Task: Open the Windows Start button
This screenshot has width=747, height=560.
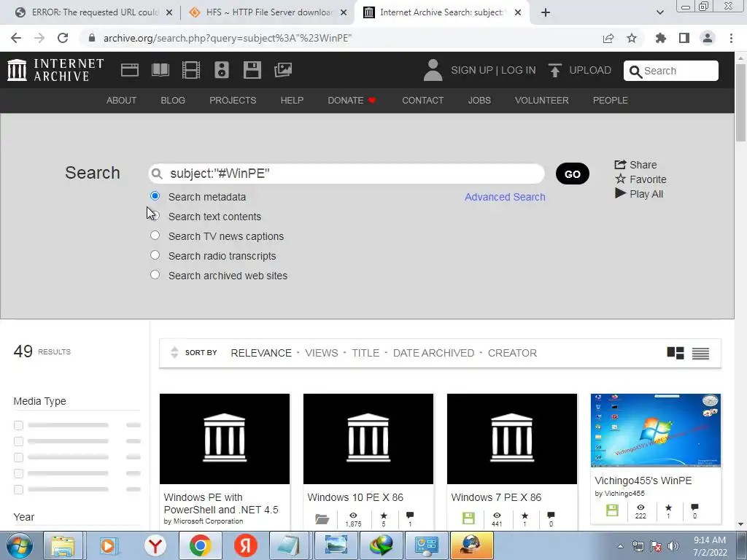Action: pos(20,545)
